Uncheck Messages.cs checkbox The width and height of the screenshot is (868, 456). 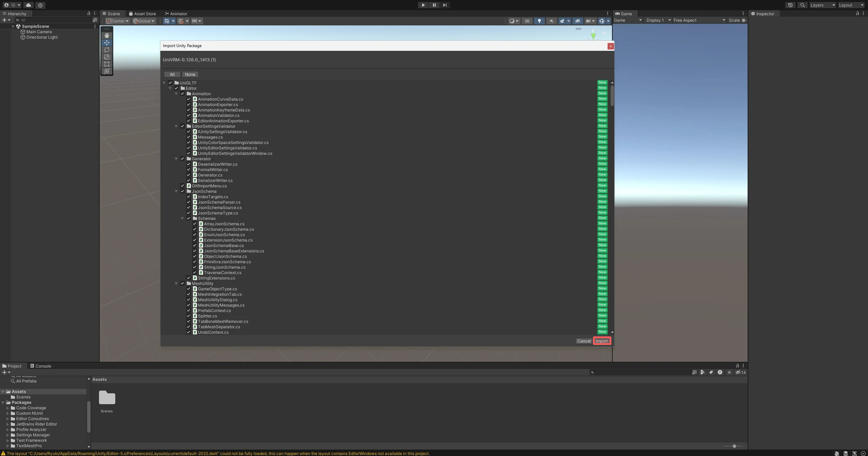189,137
